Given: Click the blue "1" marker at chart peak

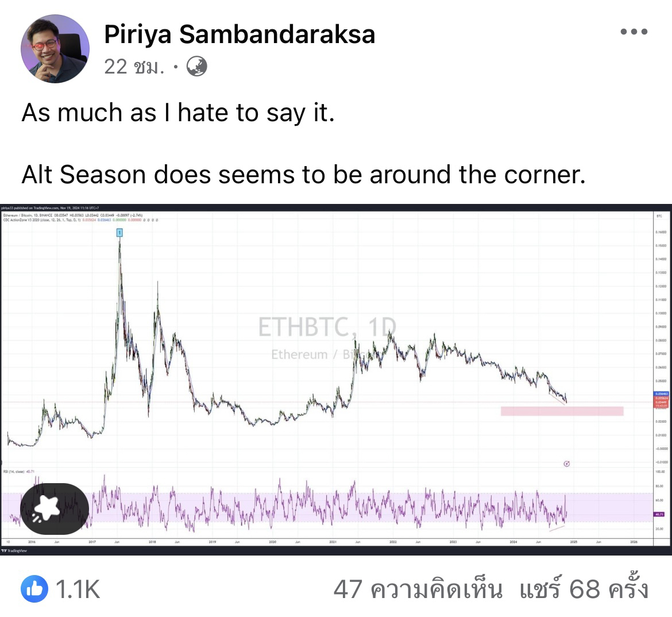Looking at the screenshot, I should pyautogui.click(x=119, y=233).
